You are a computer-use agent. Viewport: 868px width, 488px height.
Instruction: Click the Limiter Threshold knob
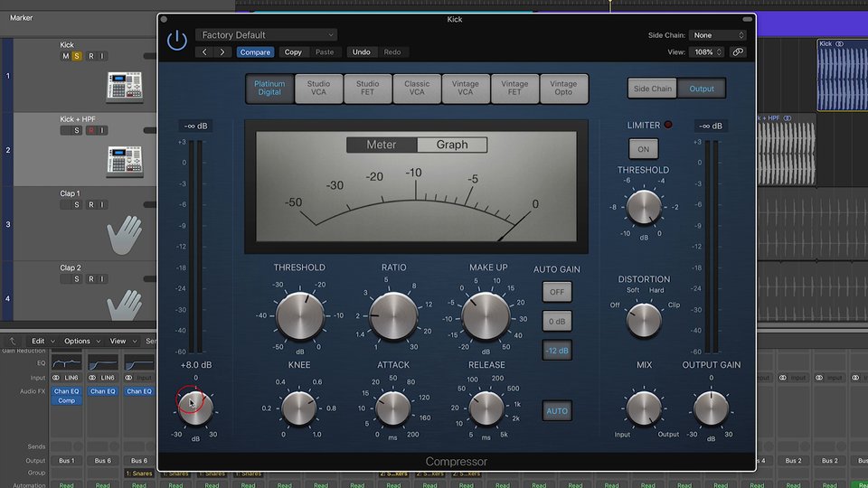click(x=644, y=207)
